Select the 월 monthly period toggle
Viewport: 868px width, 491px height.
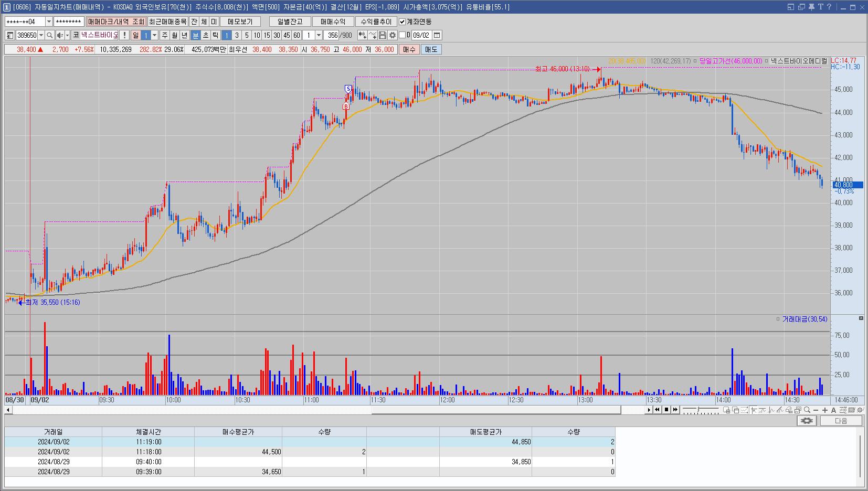[x=174, y=35]
